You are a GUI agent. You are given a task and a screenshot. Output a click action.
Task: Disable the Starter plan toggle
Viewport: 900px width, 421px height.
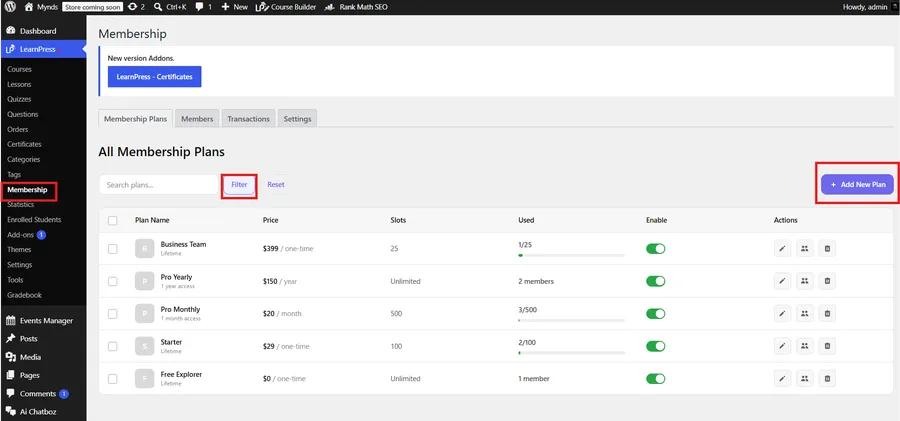point(655,346)
